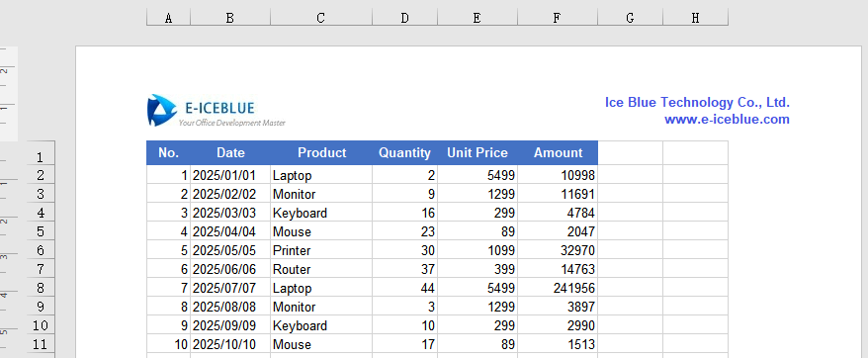868x358 pixels.
Task: Select the quantity cell 16
Action: coord(404,213)
